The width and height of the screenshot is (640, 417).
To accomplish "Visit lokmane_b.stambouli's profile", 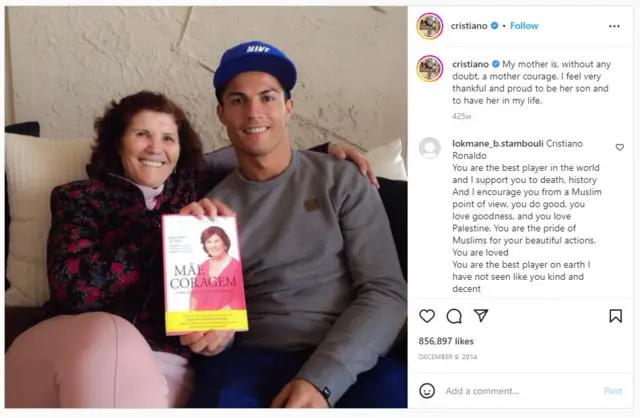I will [x=498, y=144].
